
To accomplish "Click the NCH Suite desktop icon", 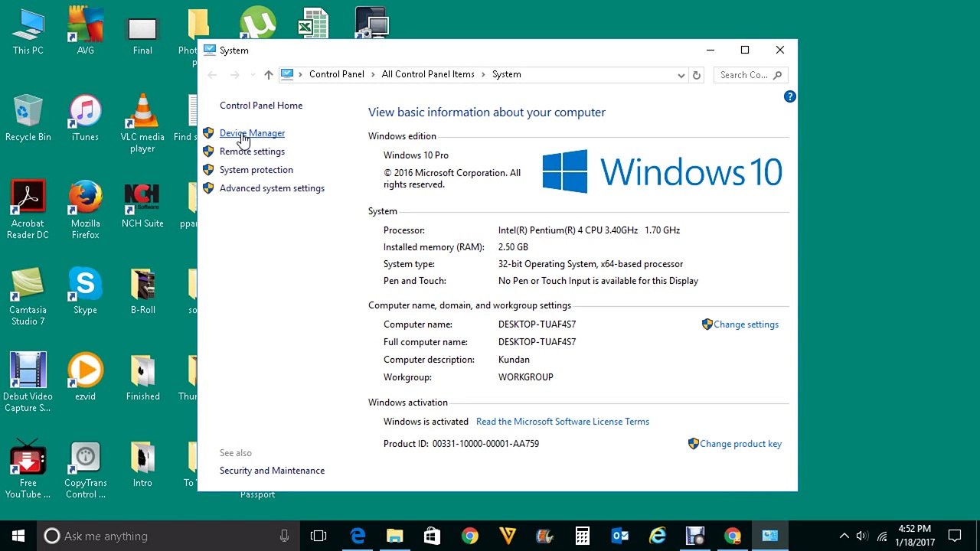I will pos(142,205).
